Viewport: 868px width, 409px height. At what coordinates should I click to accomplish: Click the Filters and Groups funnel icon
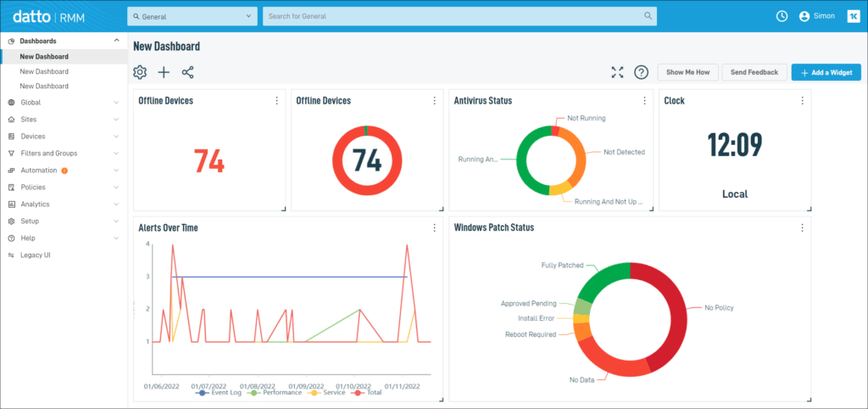[11, 154]
